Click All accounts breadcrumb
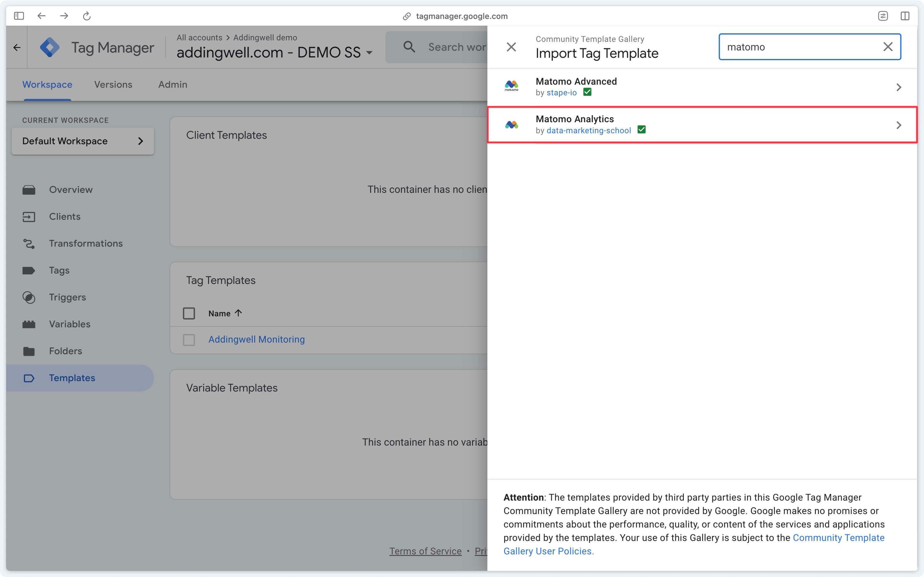The height and width of the screenshot is (577, 924). [199, 37]
